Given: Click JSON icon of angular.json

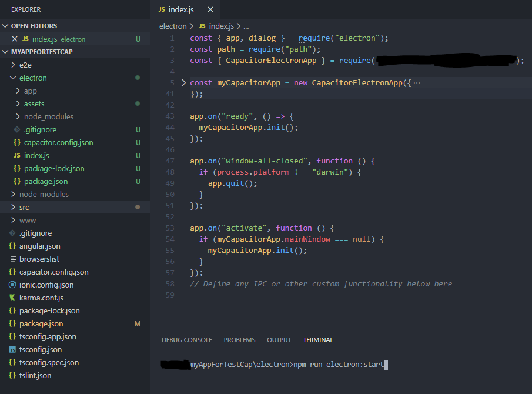Looking at the screenshot, I should click(x=12, y=246).
